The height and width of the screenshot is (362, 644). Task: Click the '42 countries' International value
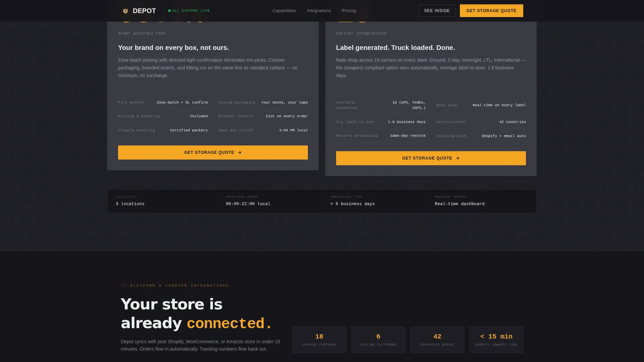(513, 122)
